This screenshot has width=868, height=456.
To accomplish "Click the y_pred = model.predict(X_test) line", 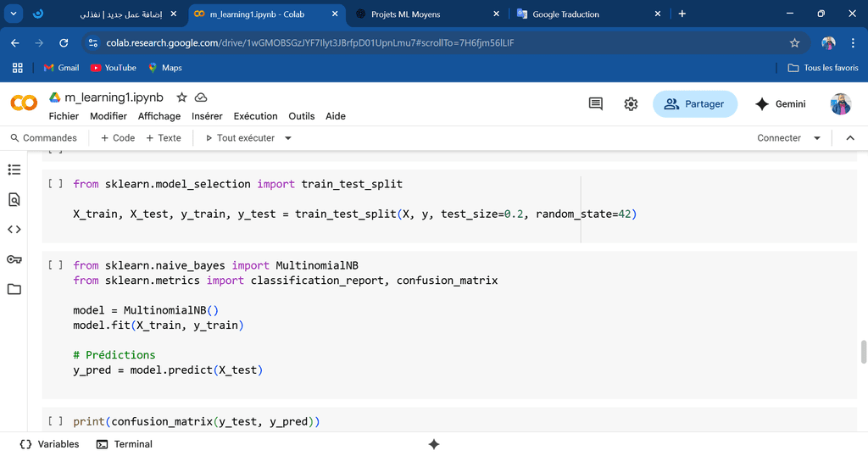I will tap(168, 370).
